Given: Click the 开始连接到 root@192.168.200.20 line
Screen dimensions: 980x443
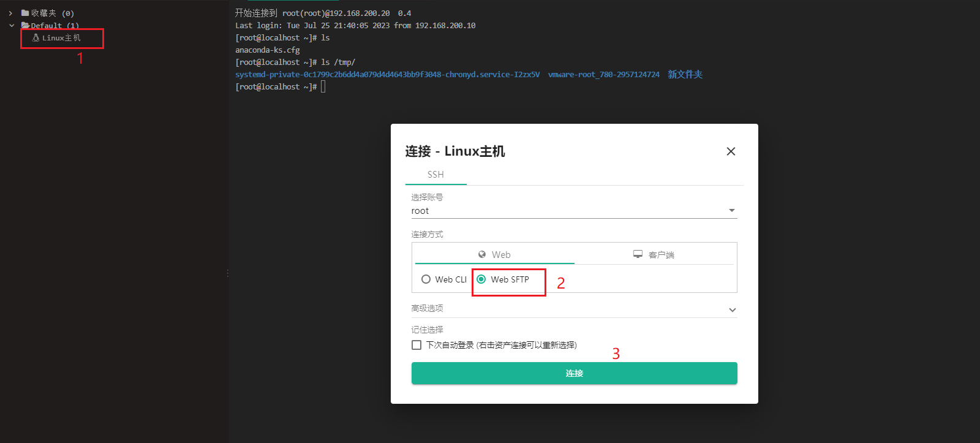Looking at the screenshot, I should (x=323, y=13).
